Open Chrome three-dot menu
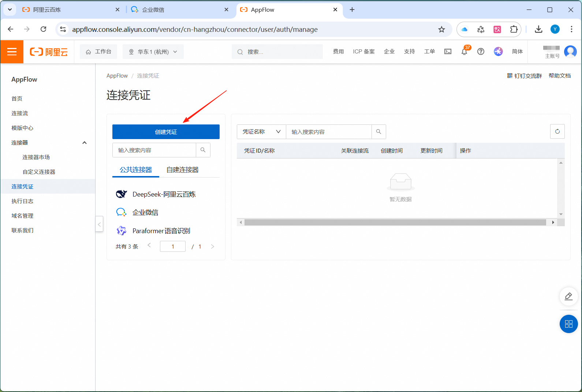This screenshot has height=392, width=582. pos(571,29)
